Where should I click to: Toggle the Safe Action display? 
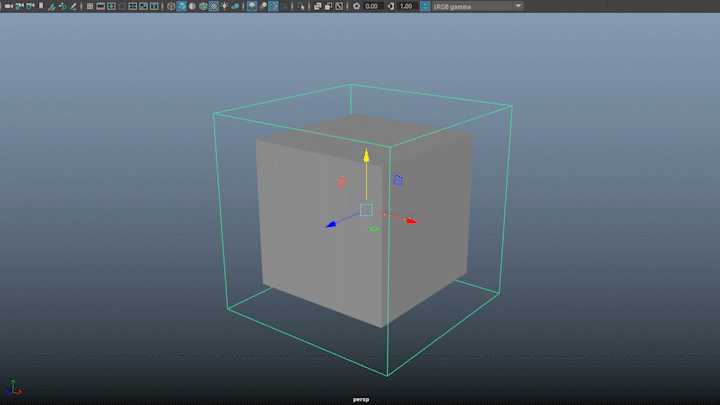[143, 6]
